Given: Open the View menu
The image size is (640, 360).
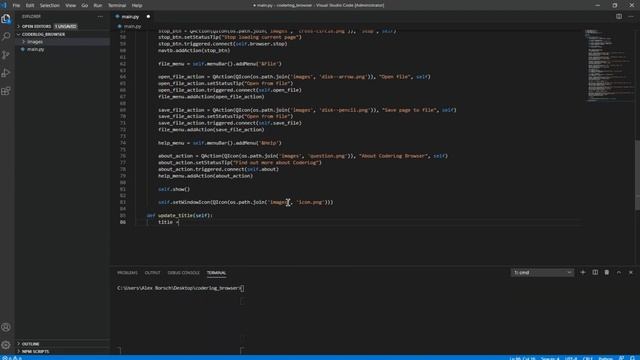Looking at the screenshot, I should pyautogui.click(x=71, y=5).
